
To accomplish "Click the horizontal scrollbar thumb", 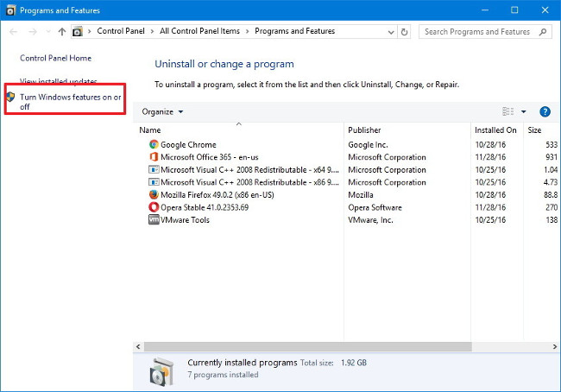I will (x=308, y=346).
